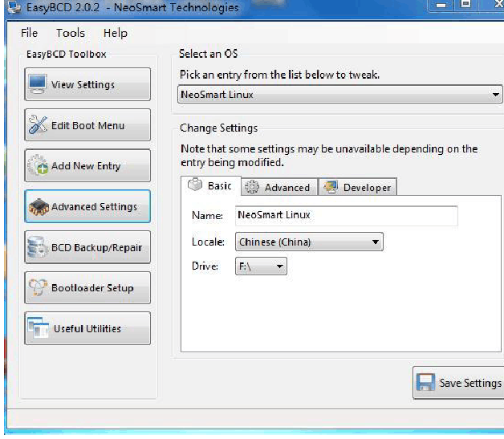Image resolution: width=504 pixels, height=439 pixels.
Task: Minimize the EasyBCD window
Action: (441, 5)
